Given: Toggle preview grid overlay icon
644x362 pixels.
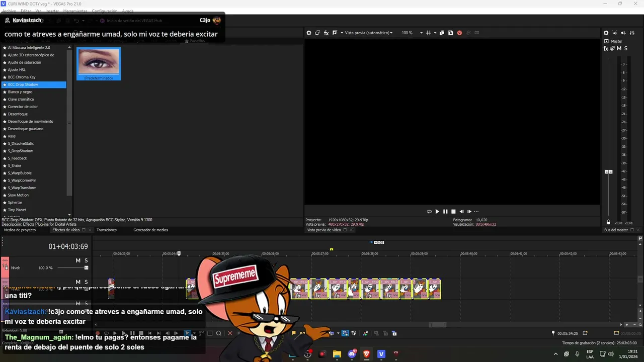Looking at the screenshot, I should click(428, 33).
